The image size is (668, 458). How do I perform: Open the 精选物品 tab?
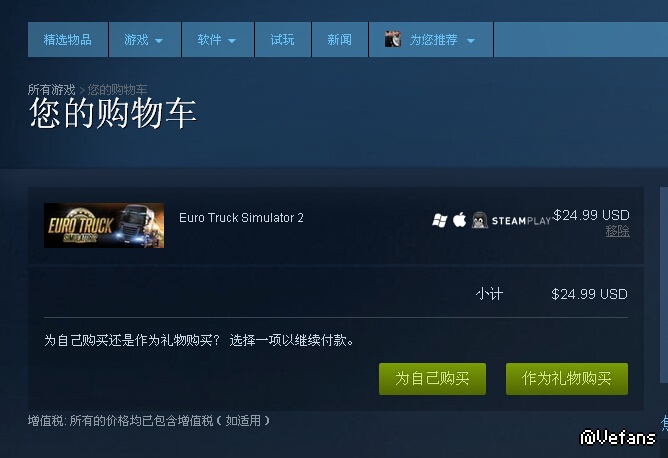(68, 40)
